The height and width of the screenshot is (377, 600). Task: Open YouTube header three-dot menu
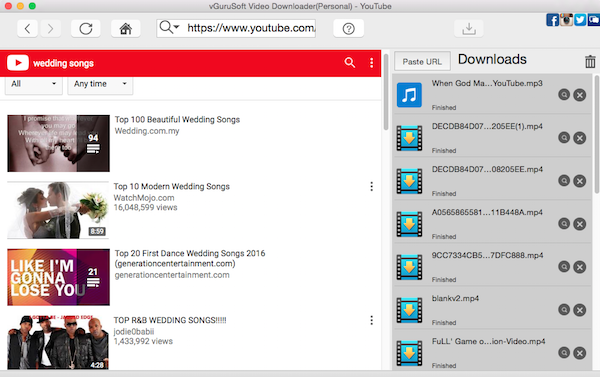point(372,63)
